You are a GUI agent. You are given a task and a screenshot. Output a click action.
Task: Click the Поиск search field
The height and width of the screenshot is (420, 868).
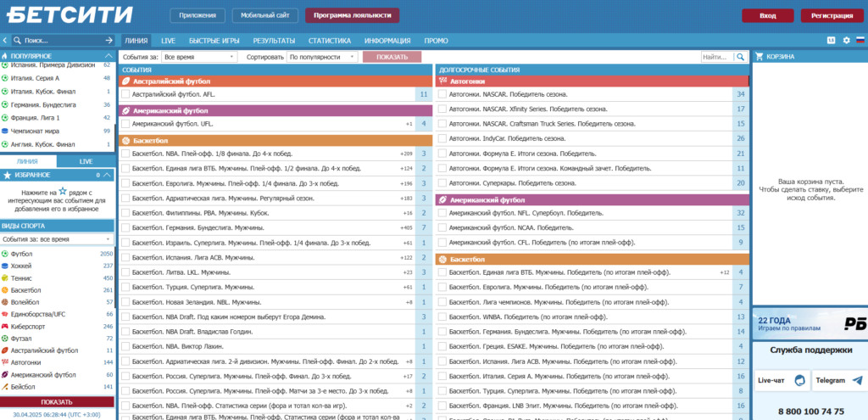click(x=63, y=41)
